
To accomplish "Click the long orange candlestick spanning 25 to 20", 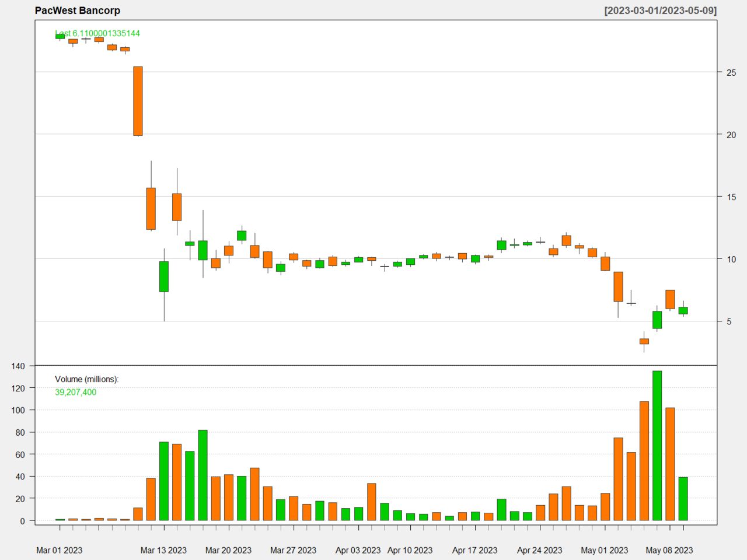I will coord(138,101).
